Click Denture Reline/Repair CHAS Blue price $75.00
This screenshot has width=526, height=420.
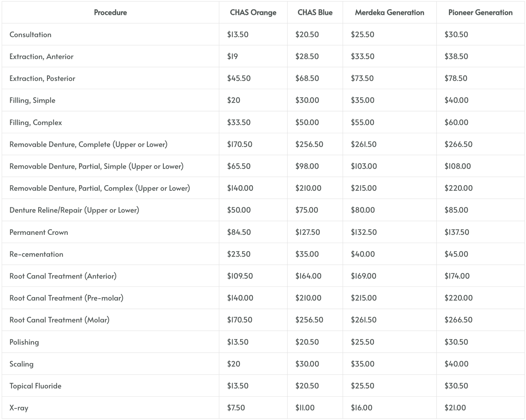click(307, 210)
